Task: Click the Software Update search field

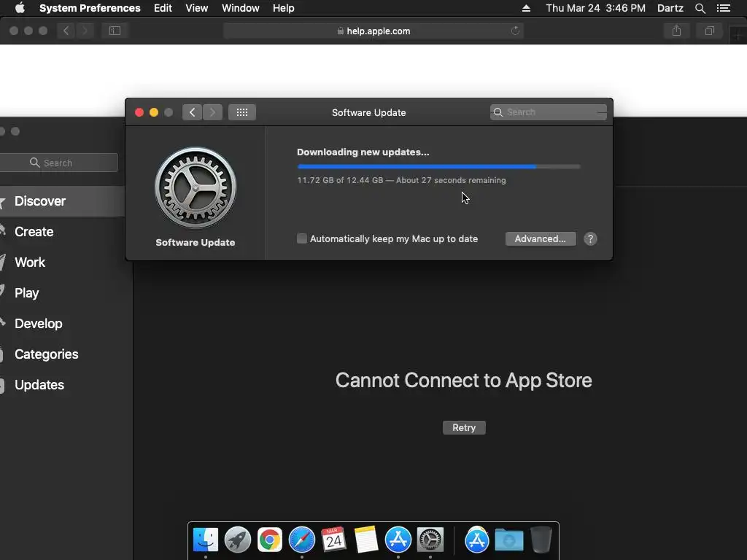Action: (x=549, y=112)
